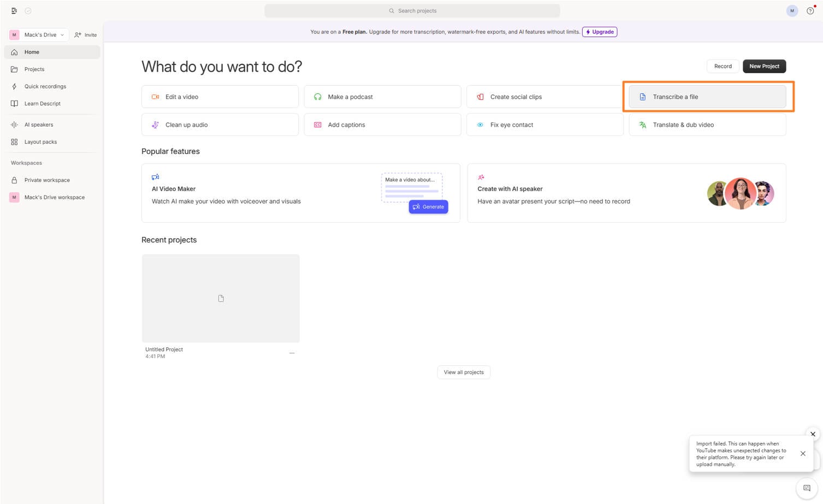The height and width of the screenshot is (504, 823).
Task: Click the Upgrade button
Action: point(600,32)
